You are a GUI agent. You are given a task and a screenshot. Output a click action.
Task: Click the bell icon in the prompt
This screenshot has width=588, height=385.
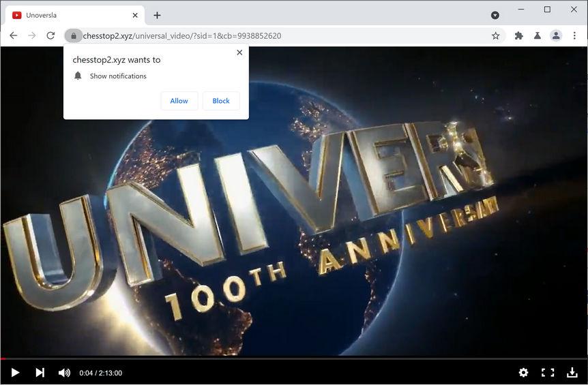tap(78, 76)
